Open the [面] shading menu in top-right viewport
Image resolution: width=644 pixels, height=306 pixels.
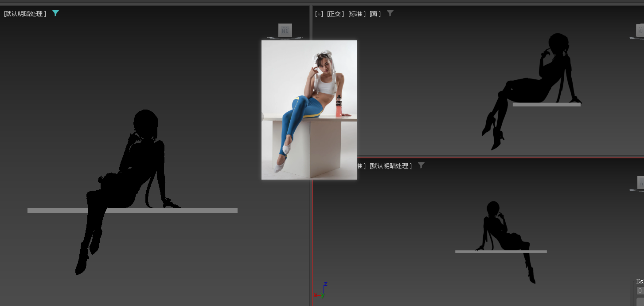(x=375, y=14)
